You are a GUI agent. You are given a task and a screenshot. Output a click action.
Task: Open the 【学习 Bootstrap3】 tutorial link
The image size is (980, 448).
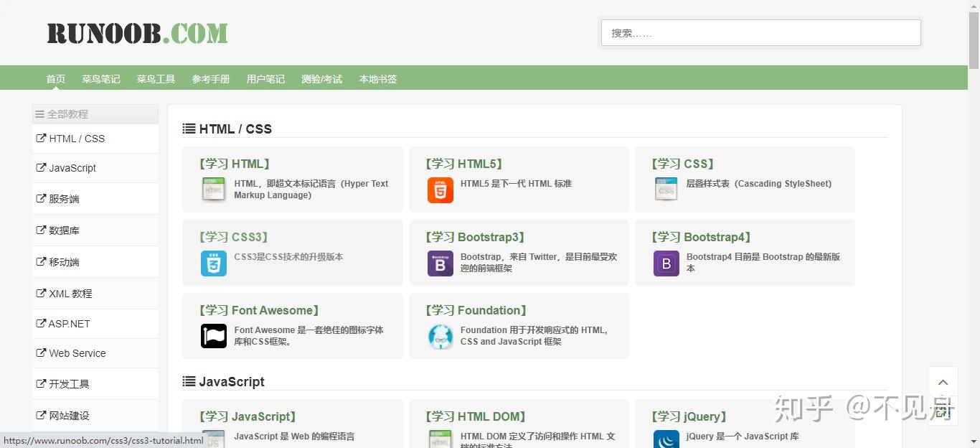475,238
